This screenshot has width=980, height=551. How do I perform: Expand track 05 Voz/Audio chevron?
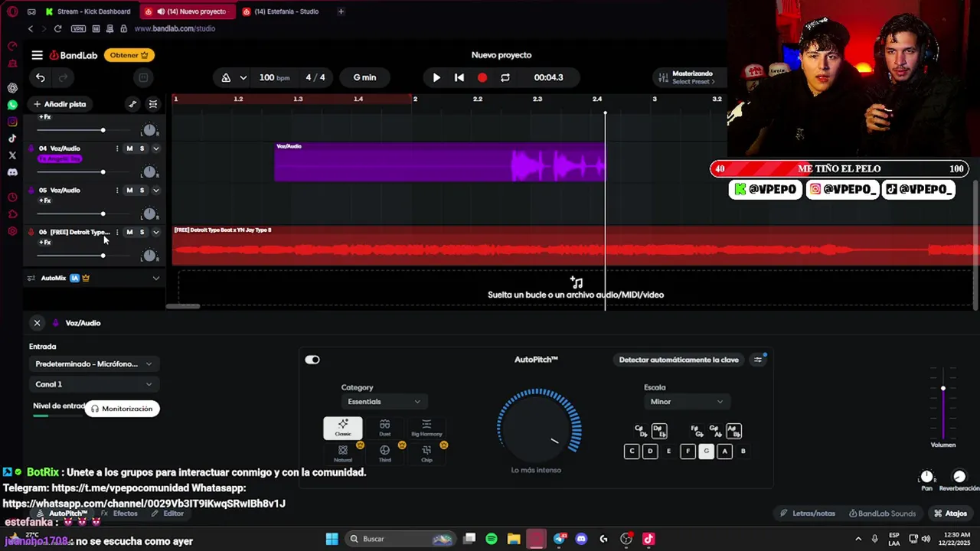[x=155, y=191]
